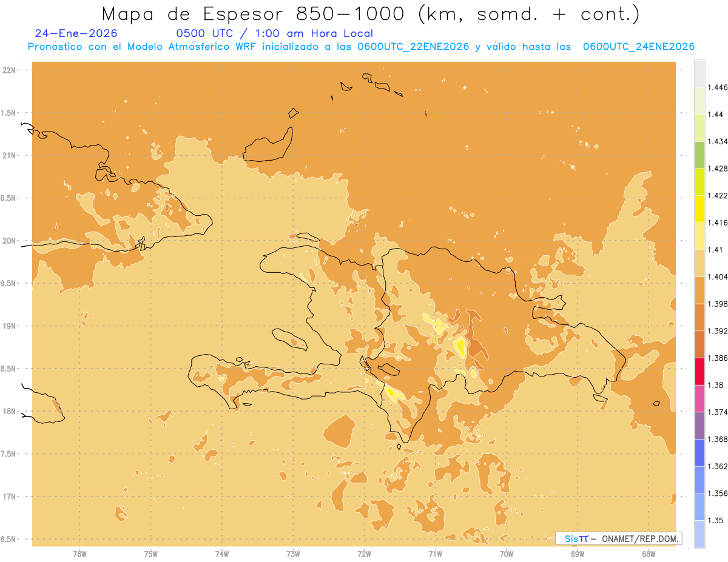The image size is (728, 562).
Task: Select the light blue 1.35–1.356 colorbar segment
Action: (699, 507)
